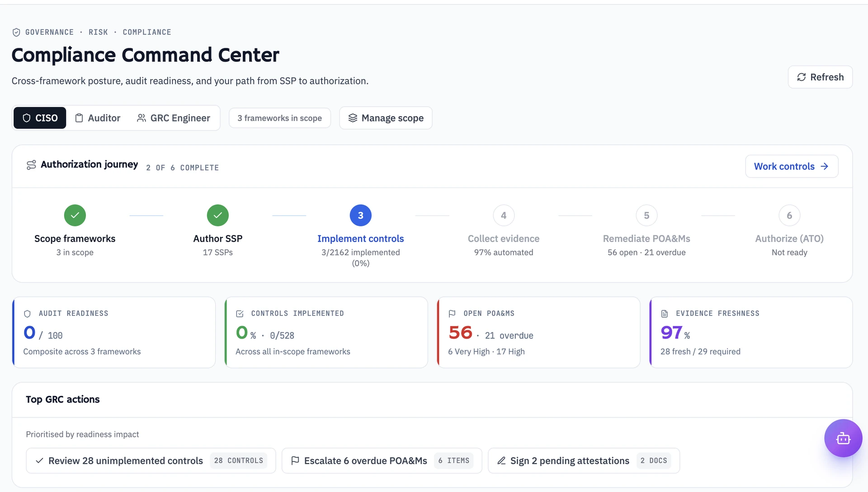Select step 3 Implement controls circle
868x492 pixels.
(x=361, y=216)
